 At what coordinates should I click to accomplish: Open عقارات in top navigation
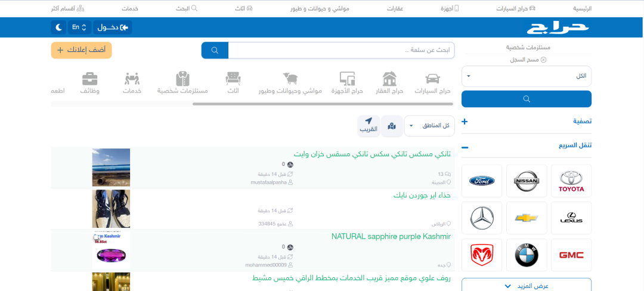point(395,8)
